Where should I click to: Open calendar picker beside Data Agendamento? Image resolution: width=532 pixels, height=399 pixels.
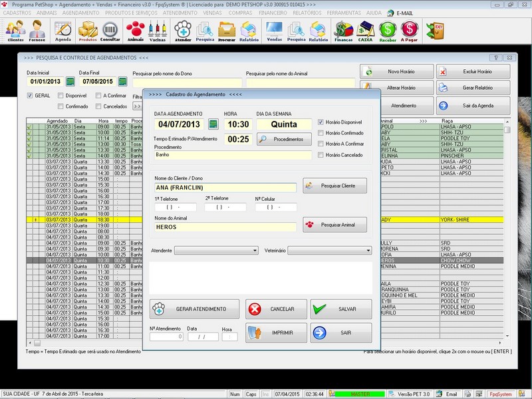(x=213, y=124)
